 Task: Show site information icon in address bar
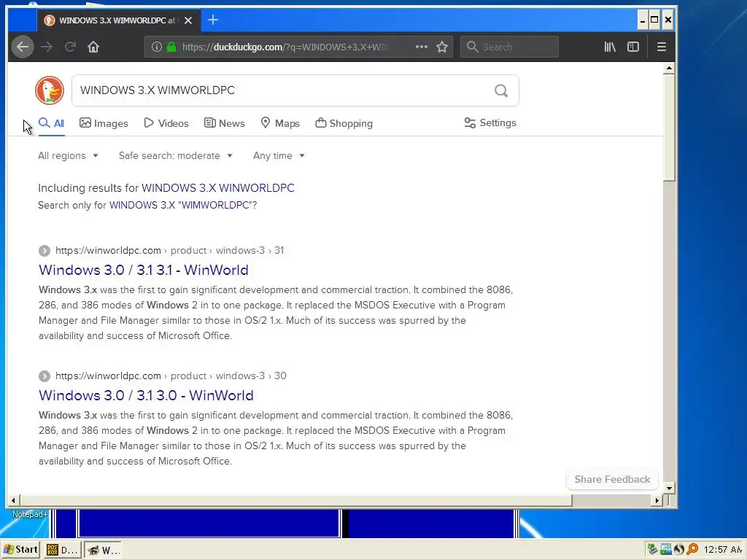tap(156, 47)
